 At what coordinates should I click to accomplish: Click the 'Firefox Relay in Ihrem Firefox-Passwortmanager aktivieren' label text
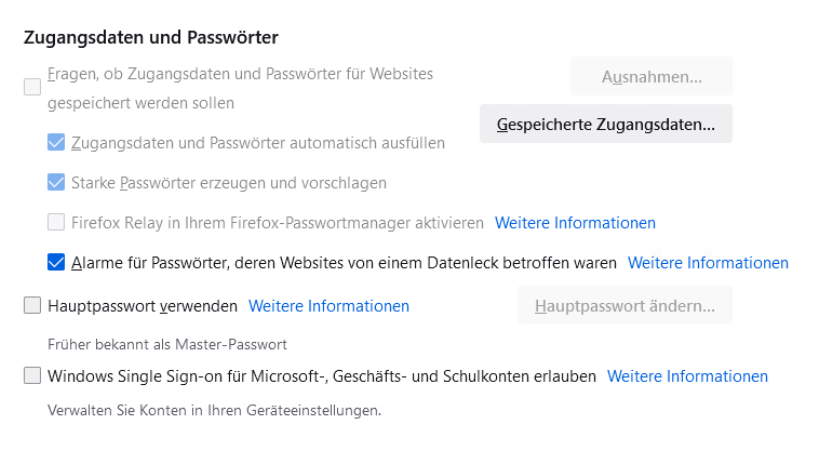[277, 223]
